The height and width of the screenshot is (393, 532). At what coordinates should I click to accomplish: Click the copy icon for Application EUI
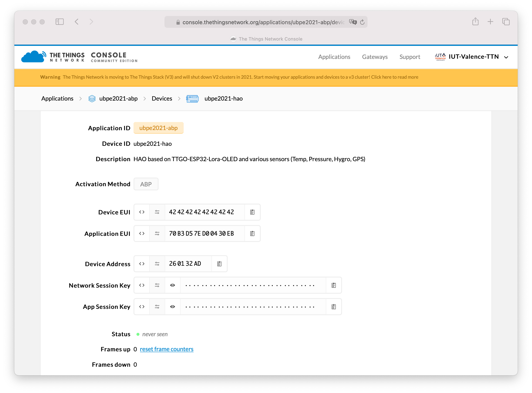click(x=252, y=233)
